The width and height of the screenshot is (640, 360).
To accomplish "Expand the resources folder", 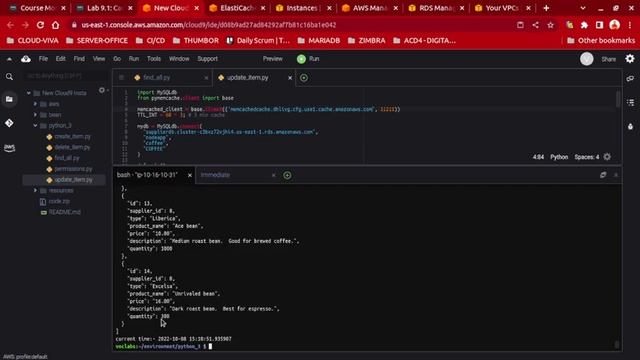I will 36,191.
